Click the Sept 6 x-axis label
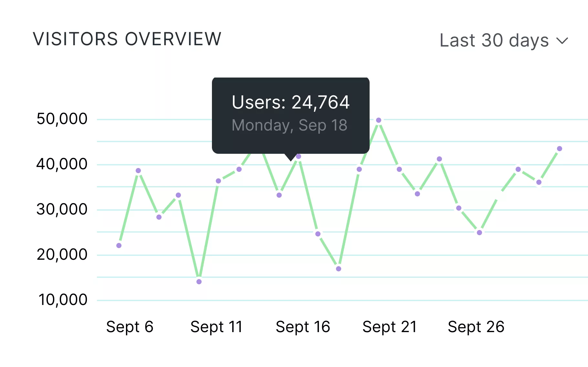This screenshot has width=588, height=367. point(130,327)
